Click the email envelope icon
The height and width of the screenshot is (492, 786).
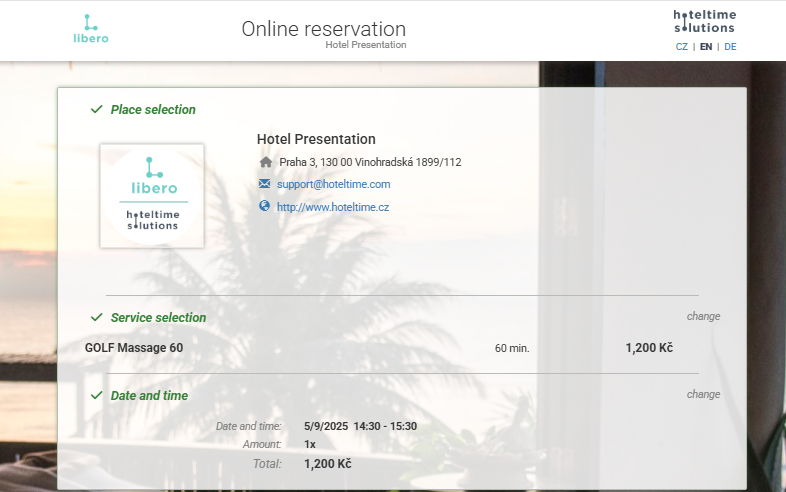[265, 184]
